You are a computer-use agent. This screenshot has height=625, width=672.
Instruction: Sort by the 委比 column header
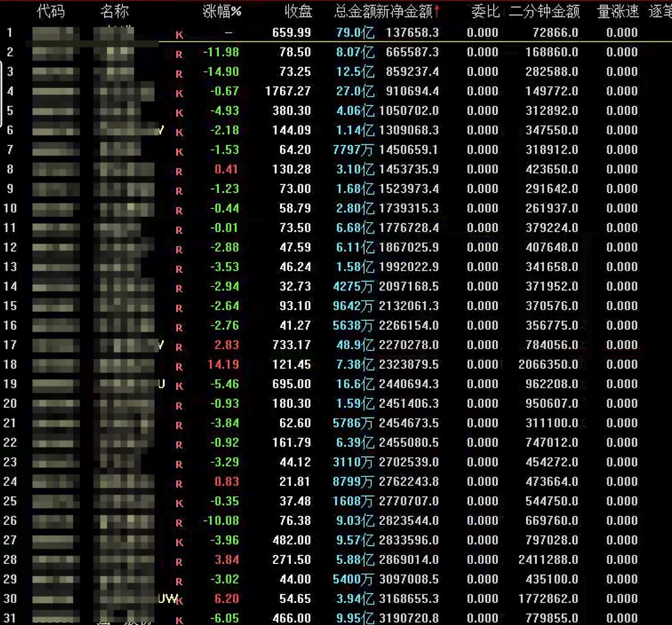click(x=485, y=11)
